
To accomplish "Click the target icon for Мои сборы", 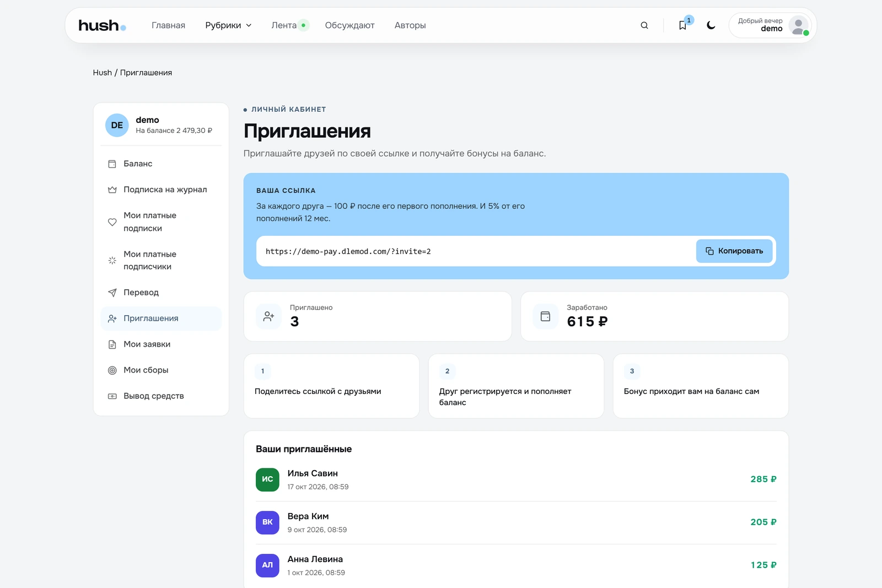I will pyautogui.click(x=112, y=370).
